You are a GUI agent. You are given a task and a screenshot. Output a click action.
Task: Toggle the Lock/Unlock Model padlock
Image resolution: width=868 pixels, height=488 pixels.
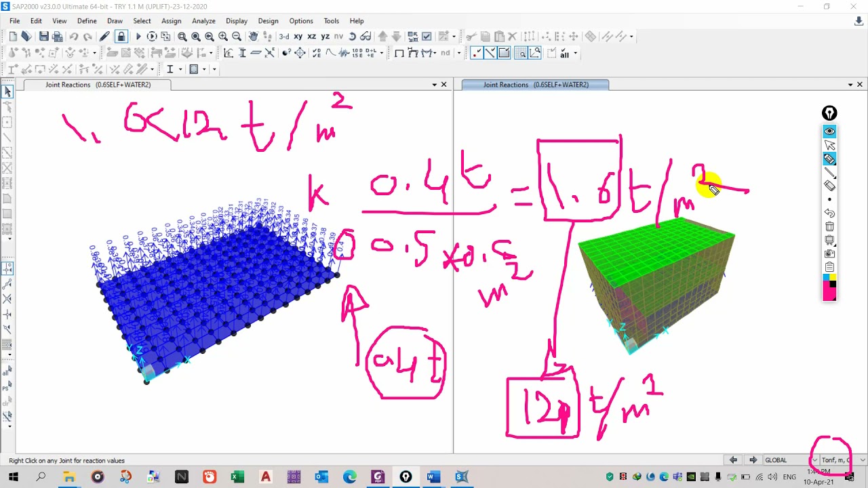coord(121,36)
